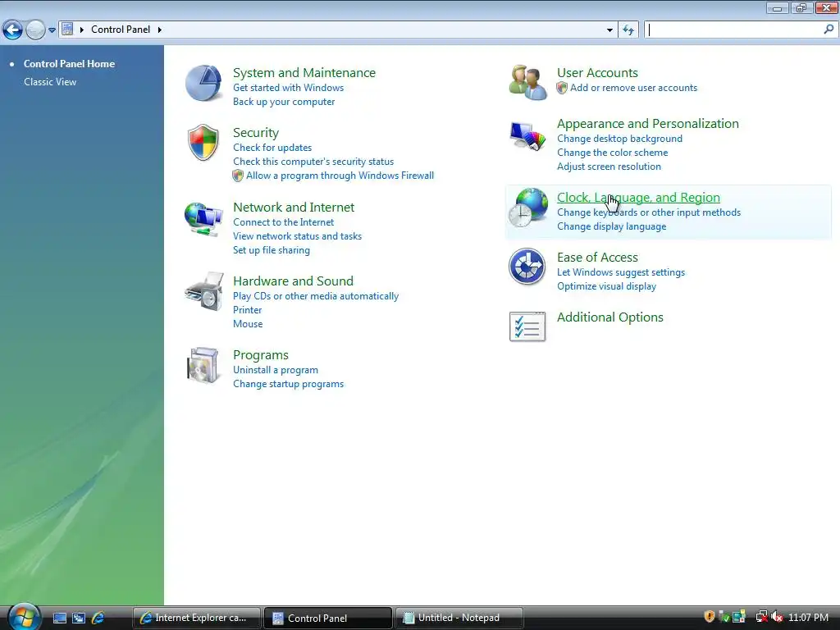Open Optimize visual display link
The height and width of the screenshot is (630, 840).
tap(606, 286)
